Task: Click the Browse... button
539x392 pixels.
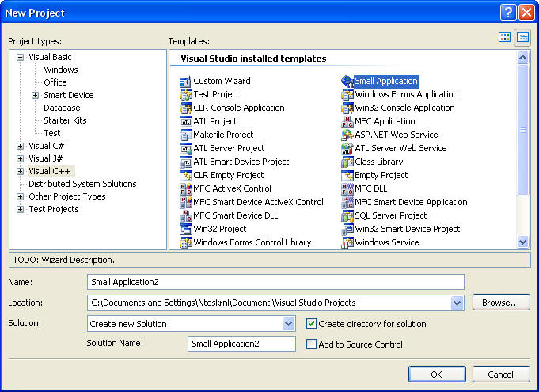Action: tap(501, 303)
